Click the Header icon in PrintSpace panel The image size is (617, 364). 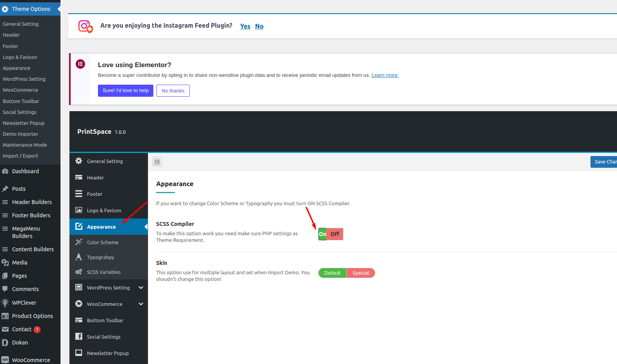coord(79,177)
